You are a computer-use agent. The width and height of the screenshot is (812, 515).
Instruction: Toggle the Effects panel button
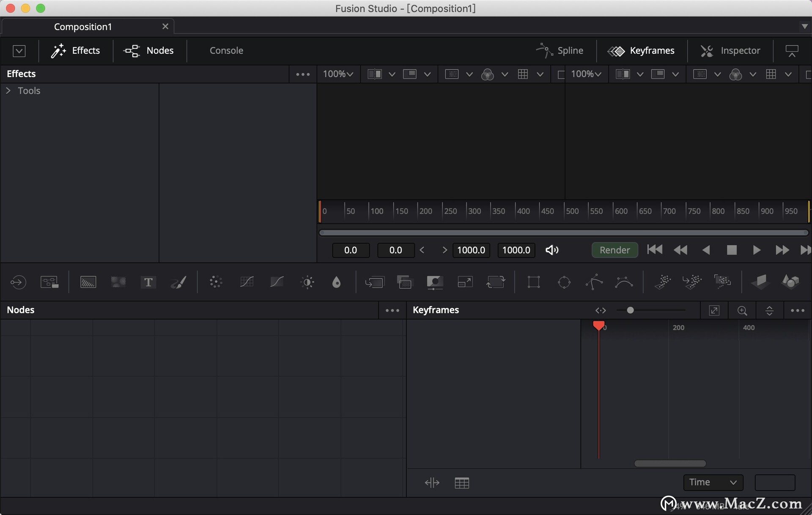(x=76, y=51)
